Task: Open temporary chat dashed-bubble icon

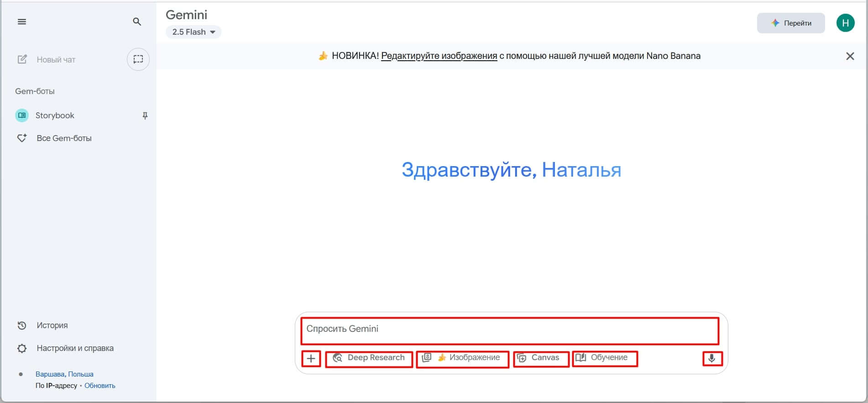Action: click(x=138, y=59)
